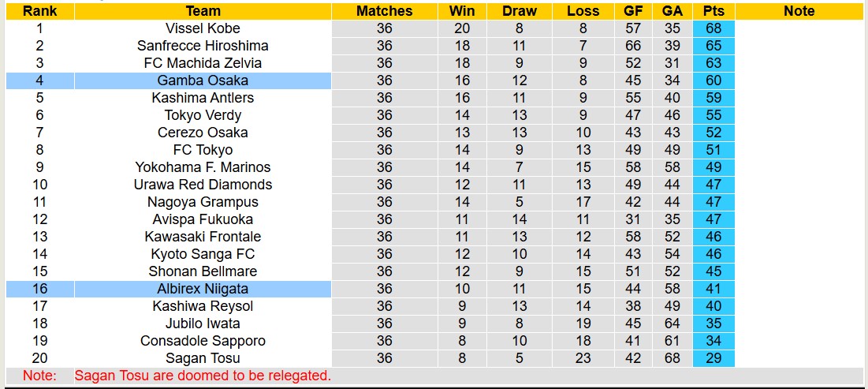Click the GA column header
The height and width of the screenshot is (389, 868).
click(672, 11)
